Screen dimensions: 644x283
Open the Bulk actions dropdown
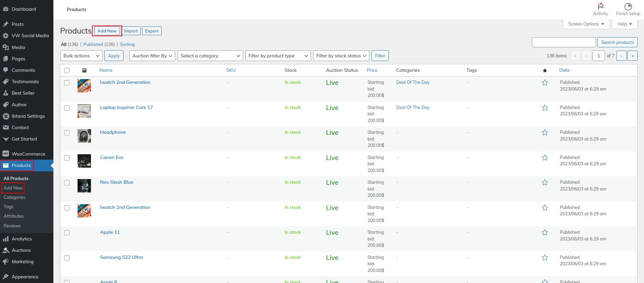[81, 56]
